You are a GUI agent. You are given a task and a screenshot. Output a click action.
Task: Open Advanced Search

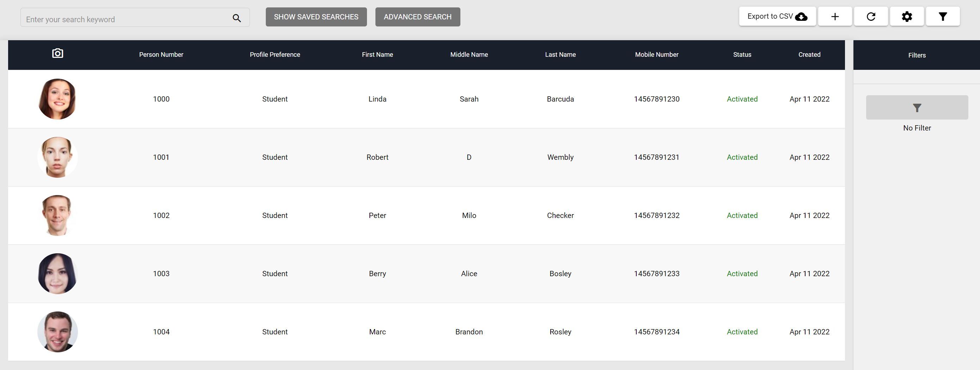coord(418,17)
